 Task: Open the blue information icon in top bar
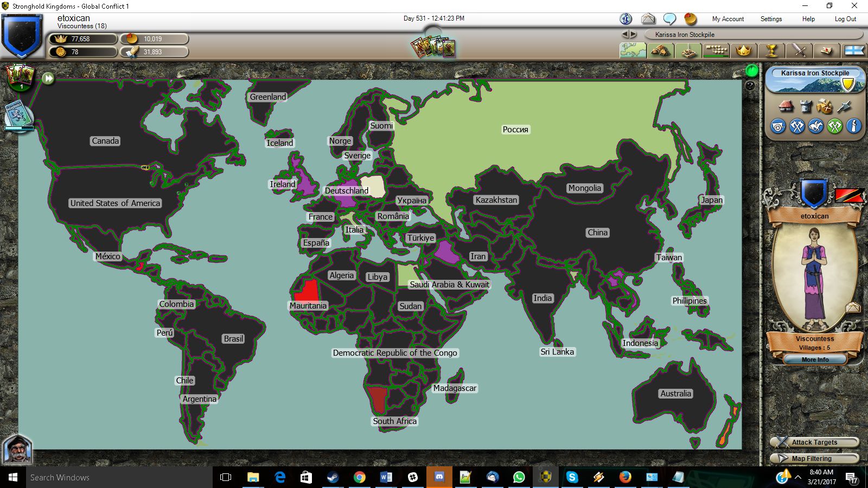tap(626, 19)
